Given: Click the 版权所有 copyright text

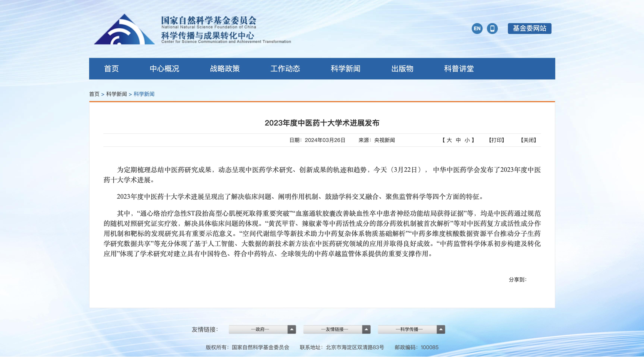Looking at the screenshot, I should pyautogui.click(x=247, y=347).
